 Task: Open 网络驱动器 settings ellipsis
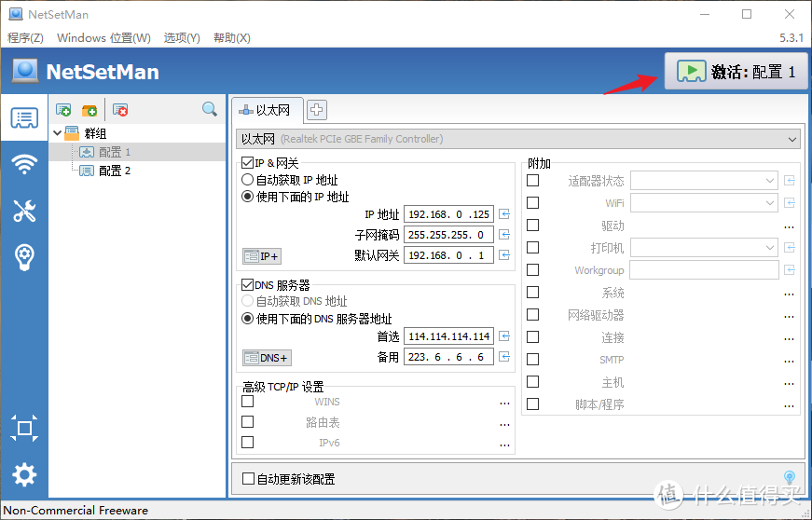pyautogui.click(x=789, y=316)
